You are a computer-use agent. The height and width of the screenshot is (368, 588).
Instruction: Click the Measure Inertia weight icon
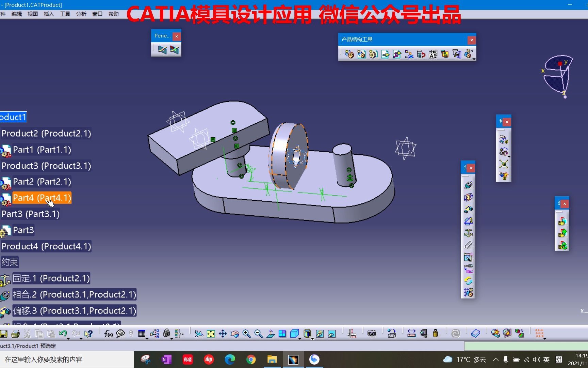point(435,333)
